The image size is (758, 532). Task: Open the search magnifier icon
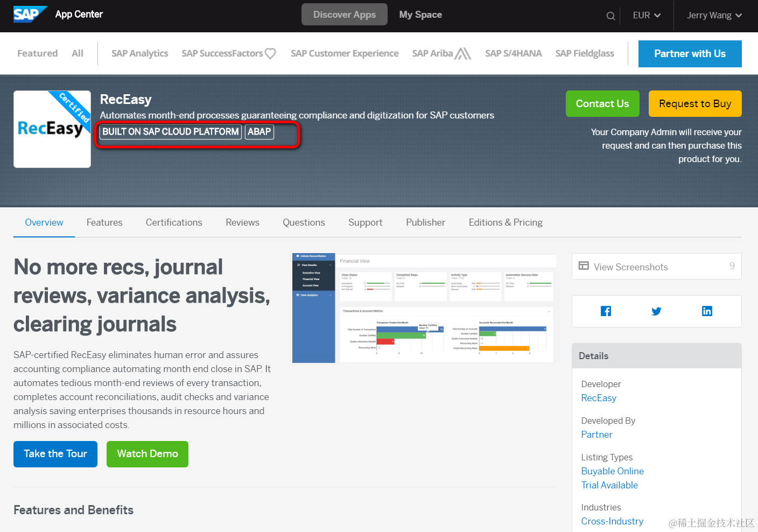click(x=610, y=16)
